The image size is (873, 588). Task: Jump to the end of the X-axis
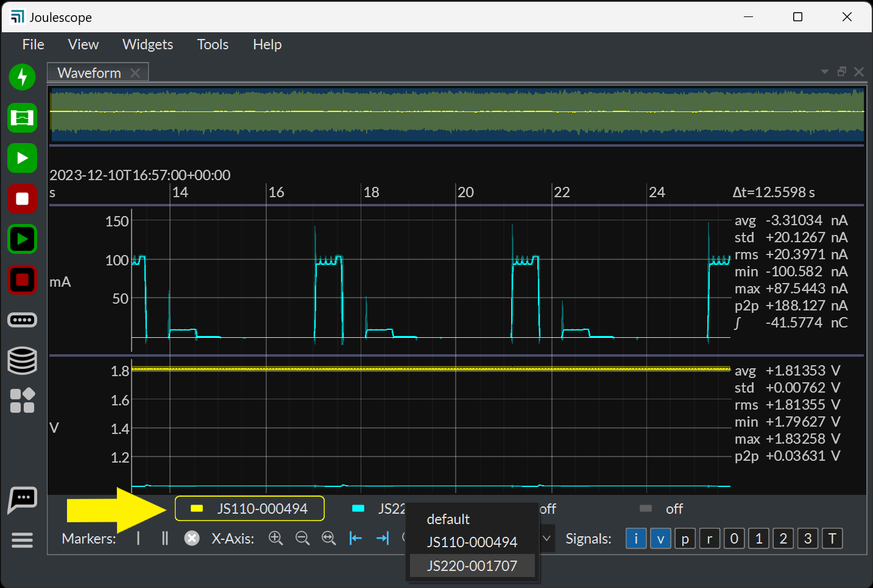383,538
